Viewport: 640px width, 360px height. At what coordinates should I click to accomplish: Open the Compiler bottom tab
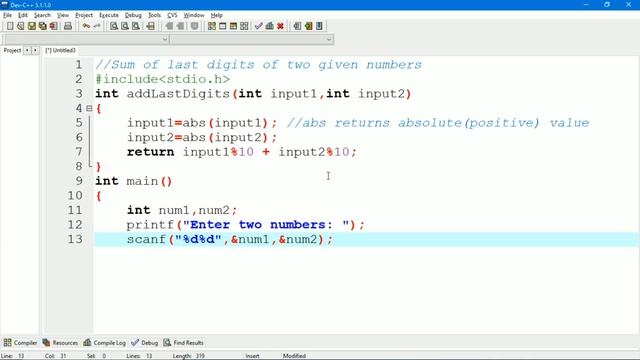(x=20, y=343)
